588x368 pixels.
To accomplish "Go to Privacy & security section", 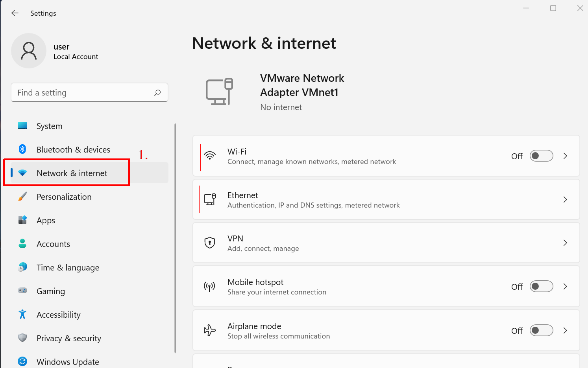I will pyautogui.click(x=68, y=339).
